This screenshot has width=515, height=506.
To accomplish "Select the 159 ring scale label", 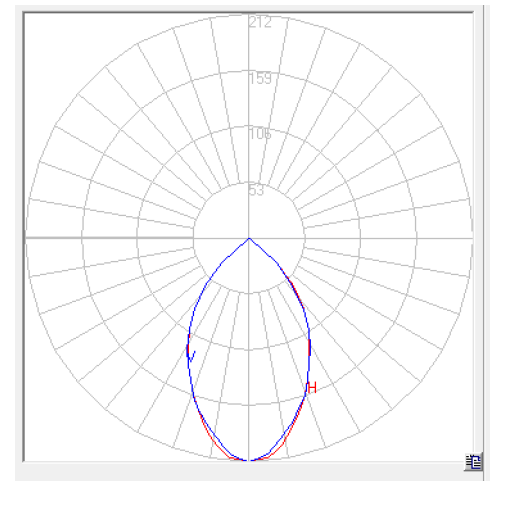I will point(260,78).
